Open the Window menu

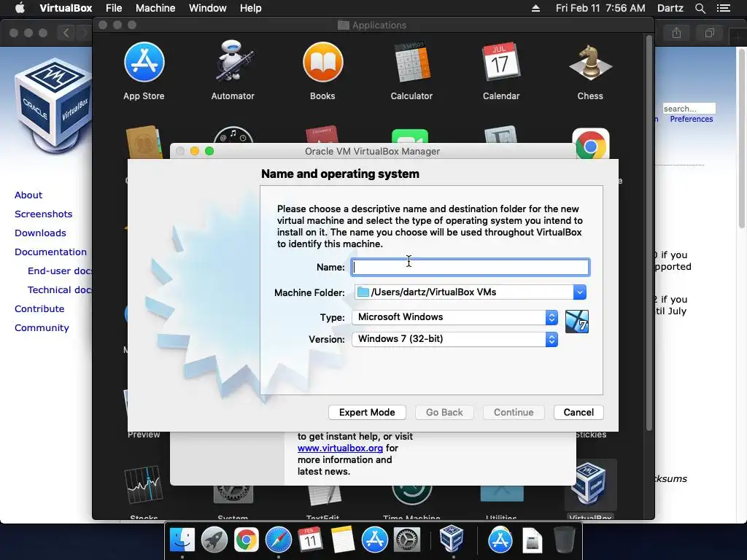point(208,8)
